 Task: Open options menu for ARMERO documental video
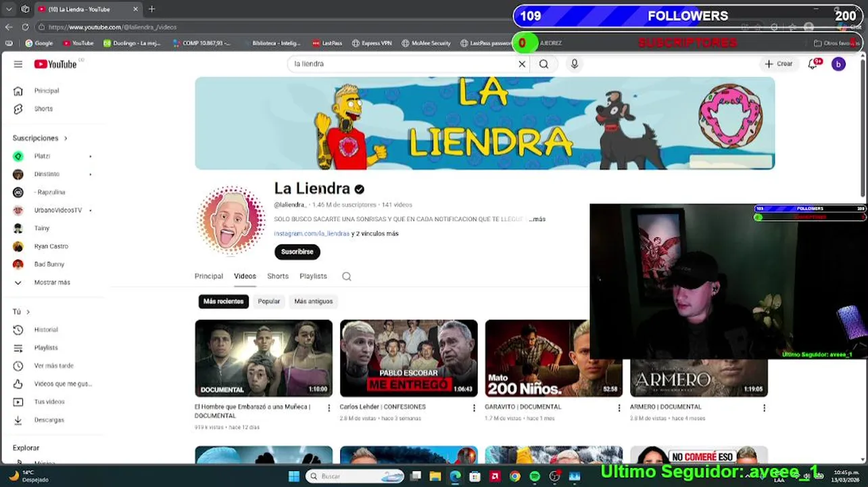764,408
